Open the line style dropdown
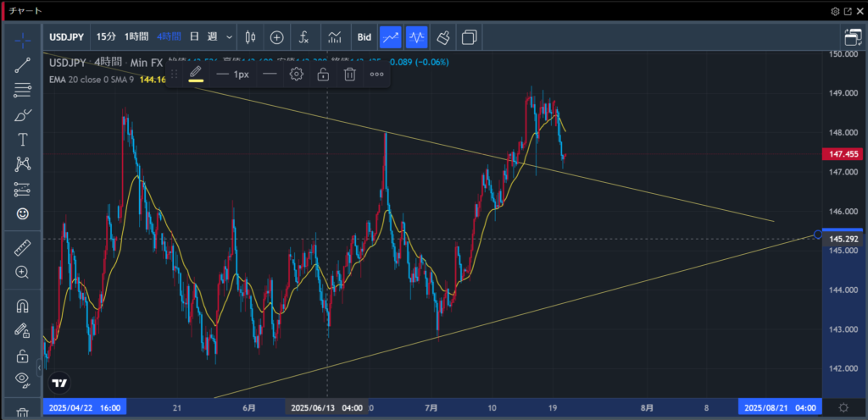Screen dimensions: 868x420 [270, 74]
